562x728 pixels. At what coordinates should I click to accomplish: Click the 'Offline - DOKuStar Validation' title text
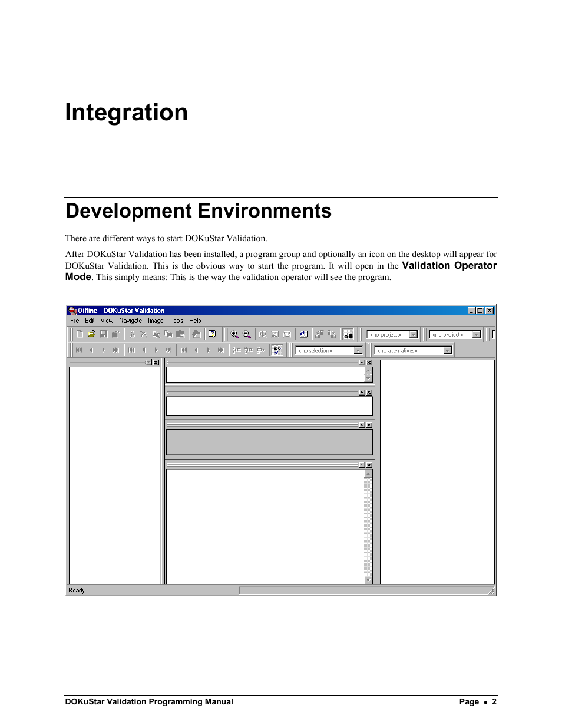pos(121,311)
